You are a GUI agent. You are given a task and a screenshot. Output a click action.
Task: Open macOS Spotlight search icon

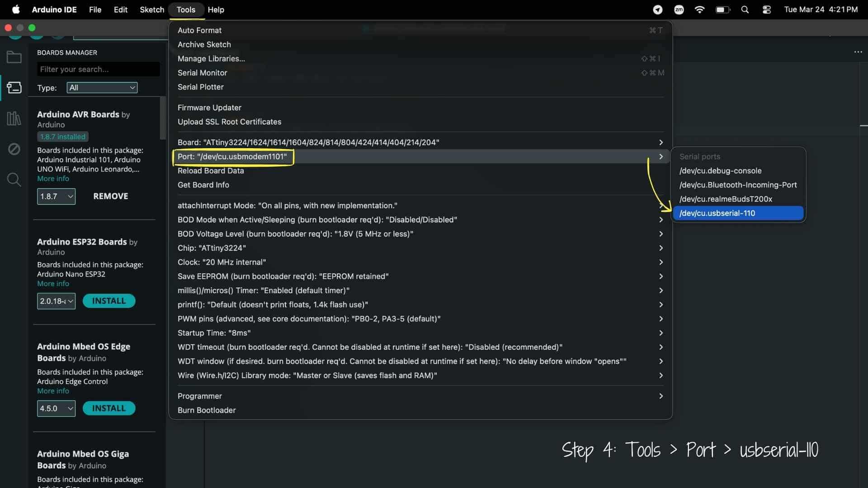coord(745,9)
